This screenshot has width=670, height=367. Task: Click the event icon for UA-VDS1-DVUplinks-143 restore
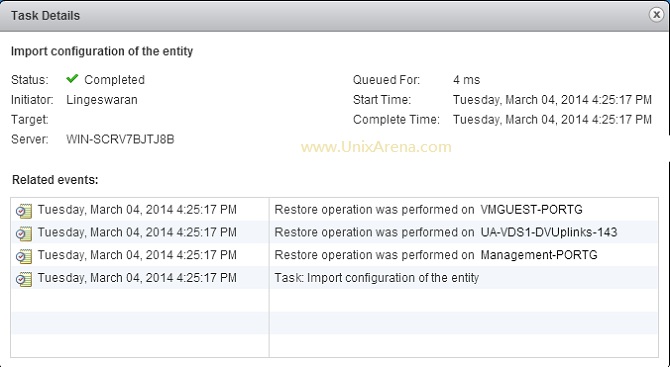24,233
